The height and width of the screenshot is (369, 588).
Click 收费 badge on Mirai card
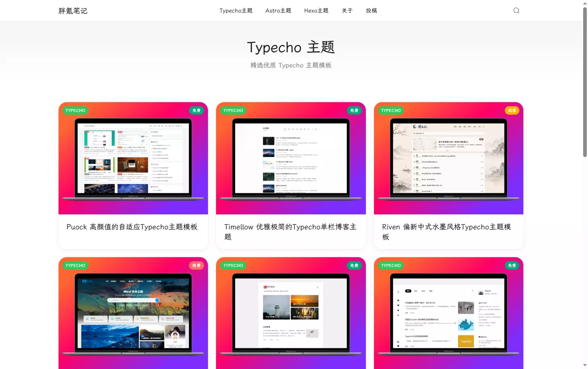196,265
